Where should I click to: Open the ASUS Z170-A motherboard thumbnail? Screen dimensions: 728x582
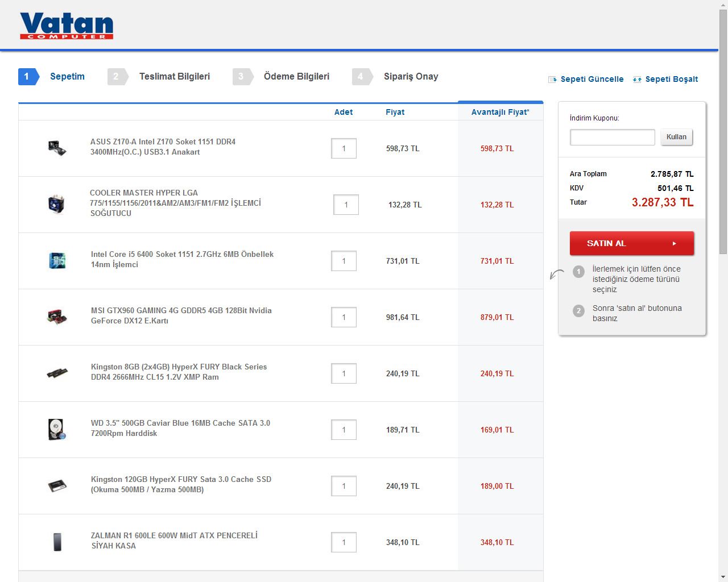[57, 148]
